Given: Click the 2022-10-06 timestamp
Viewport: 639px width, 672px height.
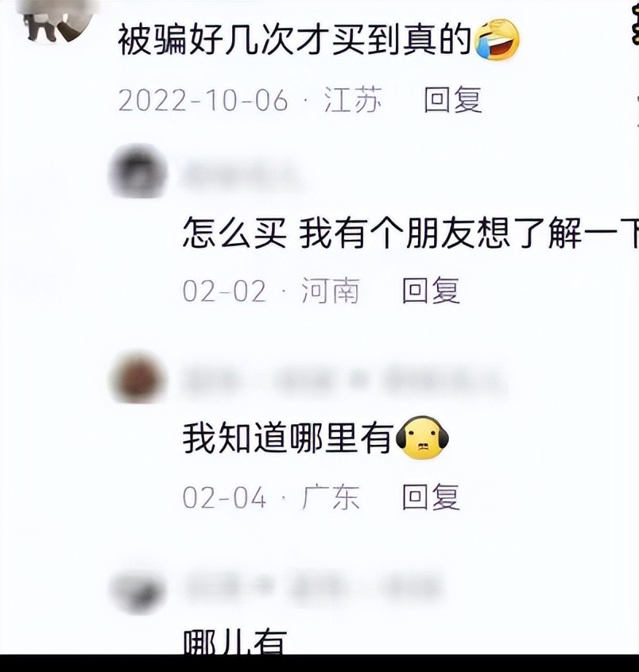Looking at the screenshot, I should (x=203, y=100).
